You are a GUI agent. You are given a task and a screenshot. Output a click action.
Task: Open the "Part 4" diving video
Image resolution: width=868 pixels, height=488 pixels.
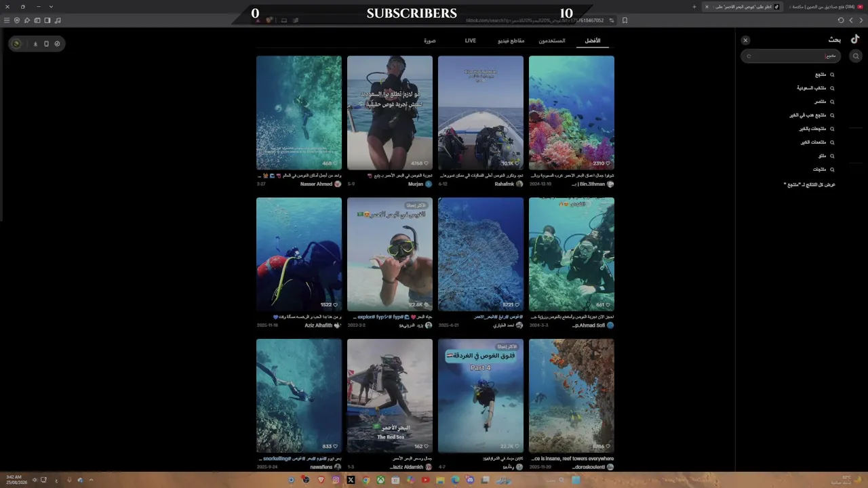[x=481, y=396]
